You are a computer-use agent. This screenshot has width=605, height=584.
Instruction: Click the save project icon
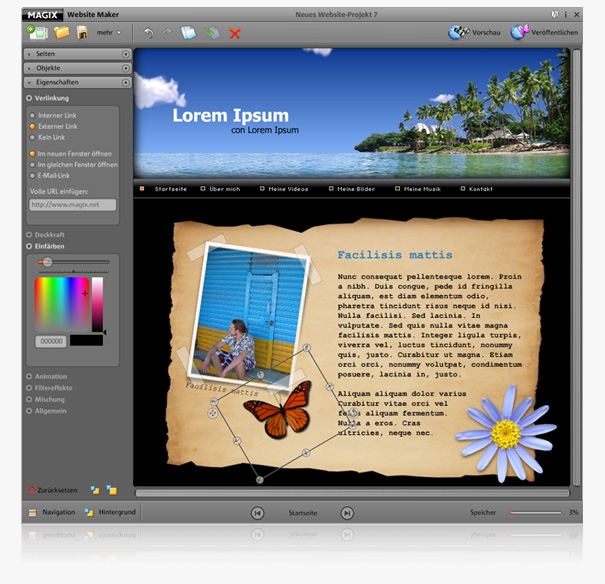click(82, 33)
